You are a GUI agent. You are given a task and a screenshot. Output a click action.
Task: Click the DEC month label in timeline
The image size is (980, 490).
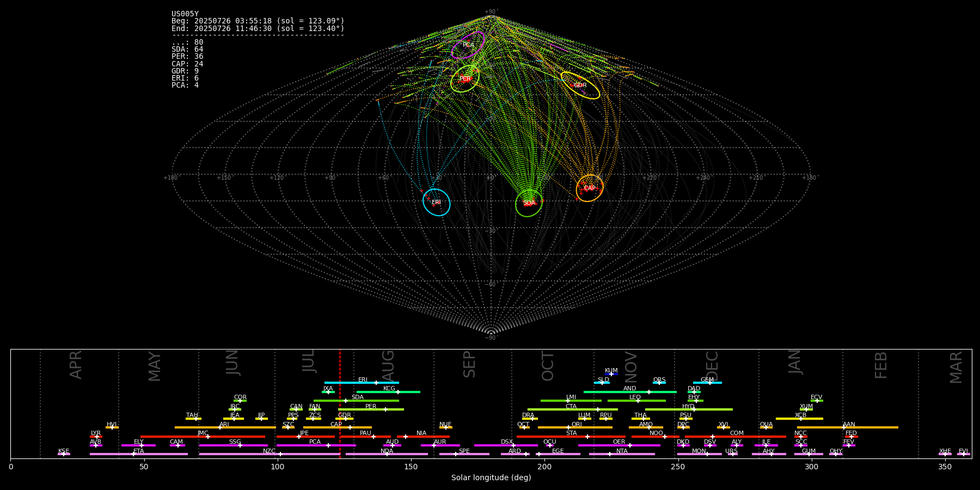(712, 366)
